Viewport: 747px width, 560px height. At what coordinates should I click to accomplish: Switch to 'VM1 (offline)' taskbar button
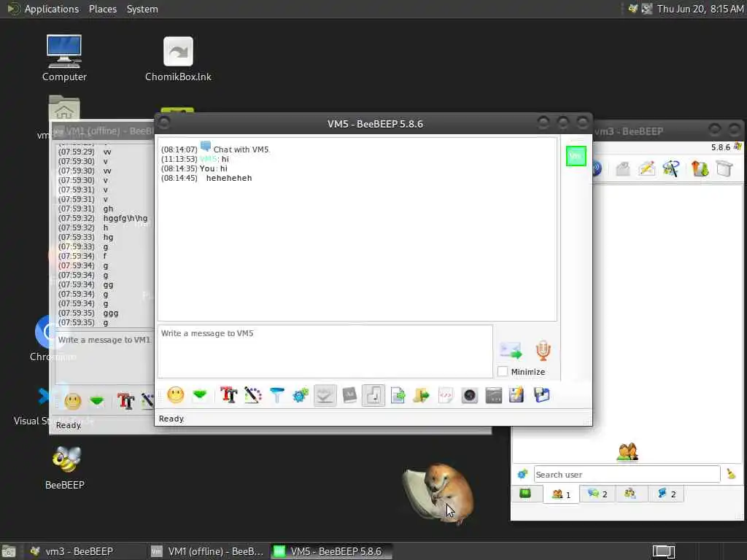pos(207,551)
